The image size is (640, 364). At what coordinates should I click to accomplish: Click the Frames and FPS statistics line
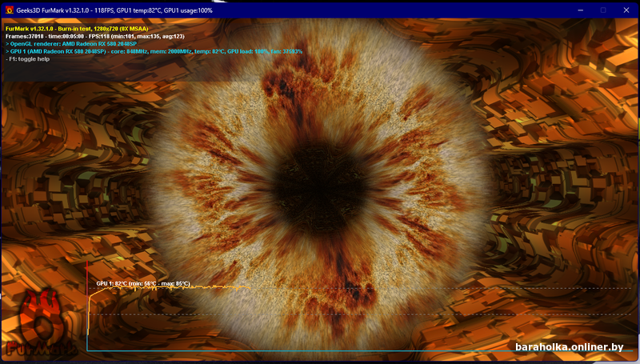[x=95, y=36]
